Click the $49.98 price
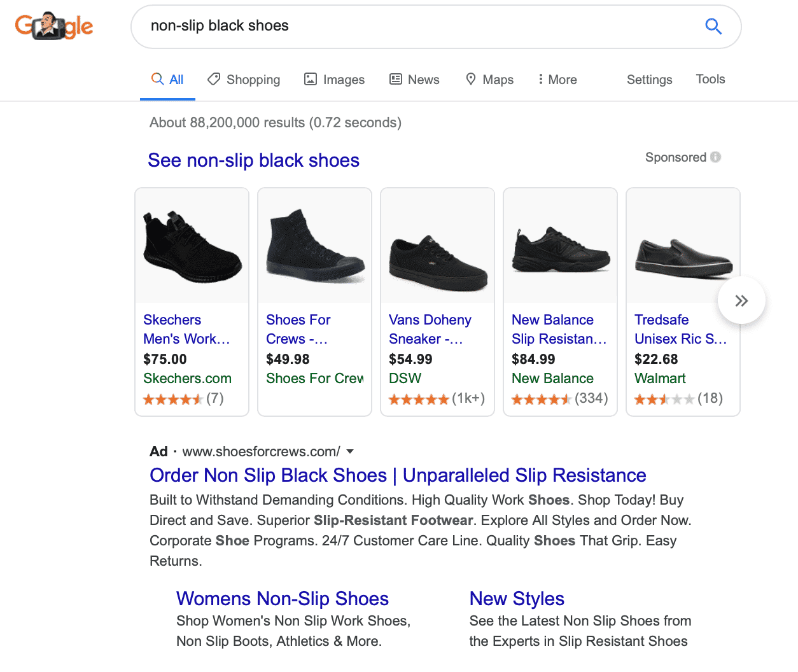Screen dimensions: 798x672 coord(288,360)
